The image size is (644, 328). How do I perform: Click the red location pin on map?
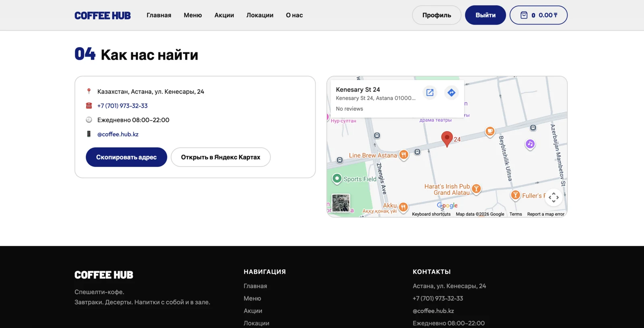447,138
